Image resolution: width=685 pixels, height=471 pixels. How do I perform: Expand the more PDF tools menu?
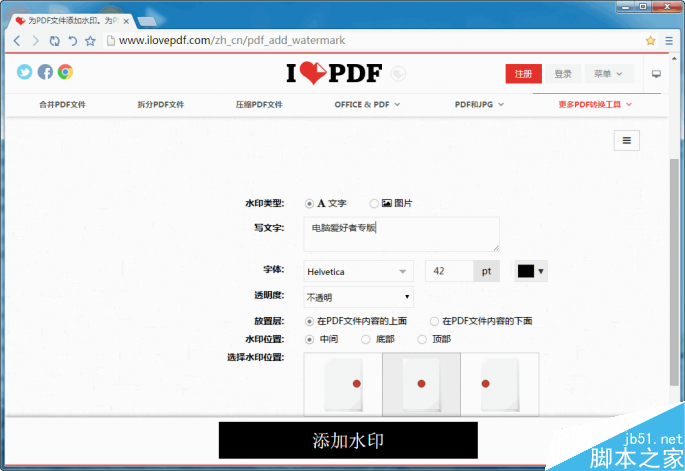click(x=595, y=104)
